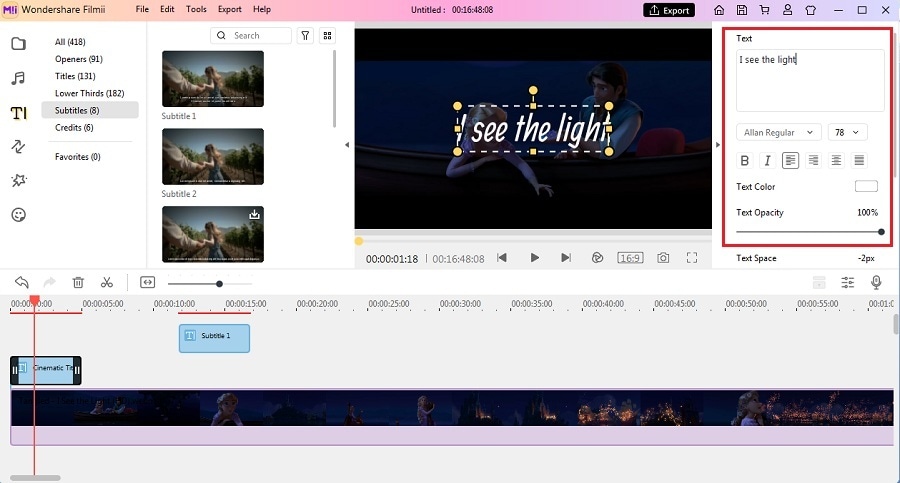The image size is (900, 483).
Task: Open the font size 78 dropdown
Action: coord(847,132)
